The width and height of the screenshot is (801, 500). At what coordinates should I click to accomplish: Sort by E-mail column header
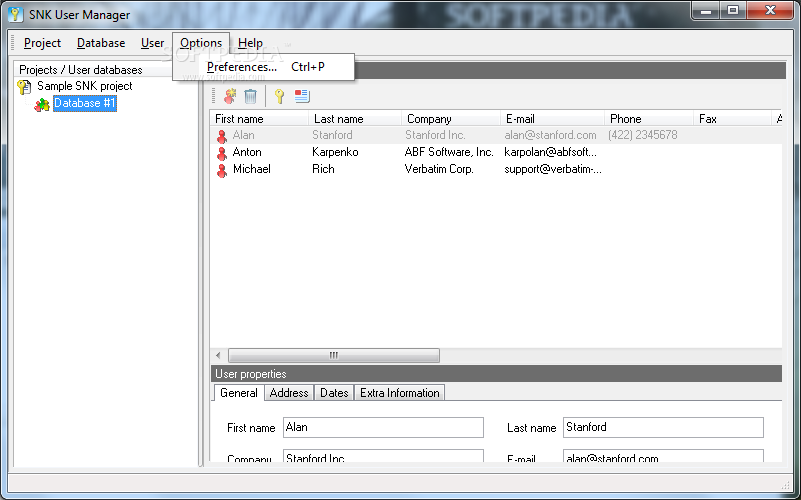tap(553, 119)
